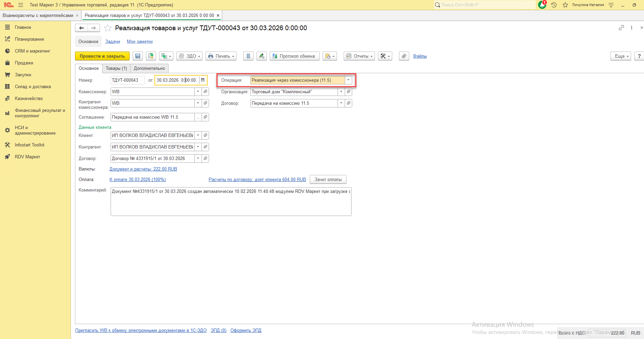Go forward with the right arrow
644x339 pixels.
click(94, 28)
